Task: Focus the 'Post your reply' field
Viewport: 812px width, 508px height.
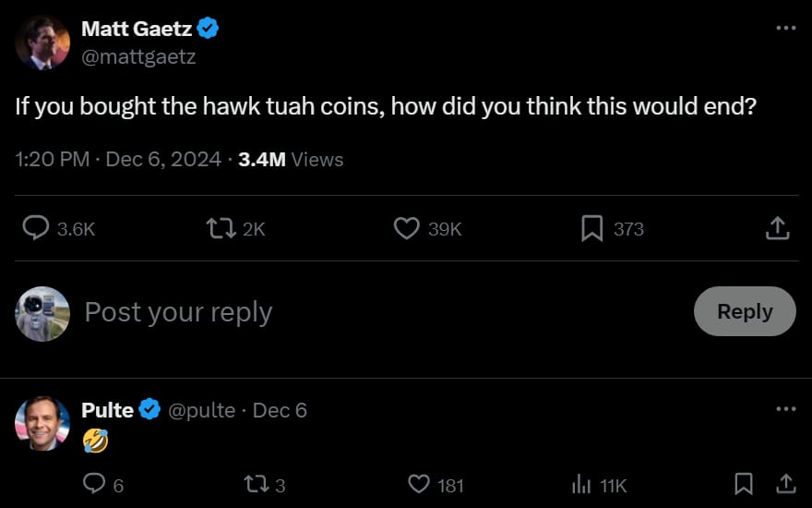Action: coord(369,312)
